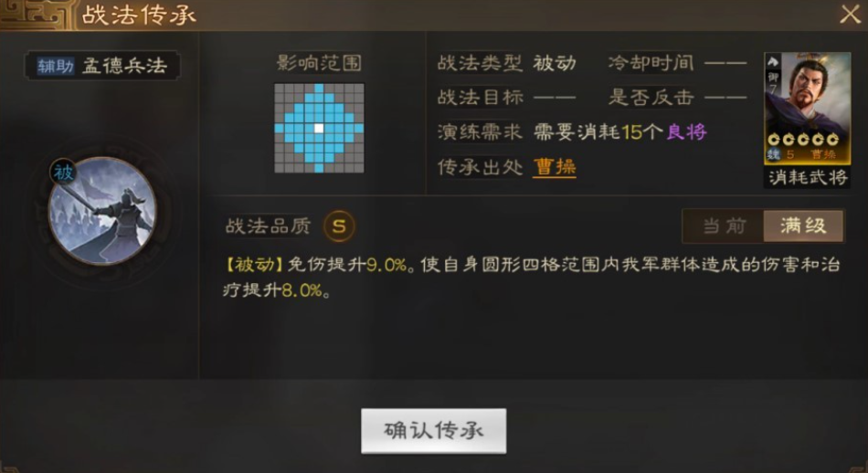Viewport: 868px width, 473px height.
Task: Tap the 消耗武将 label under the card
Action: point(808,177)
